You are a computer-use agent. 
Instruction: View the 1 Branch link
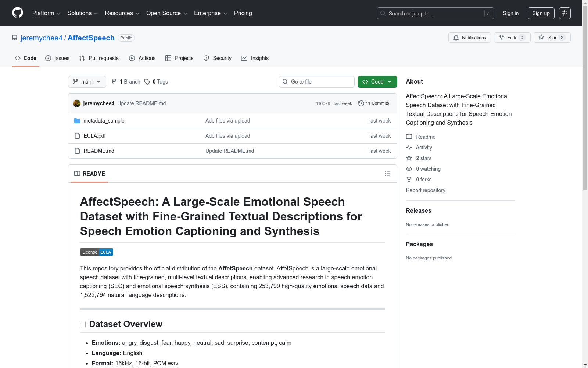(x=126, y=82)
